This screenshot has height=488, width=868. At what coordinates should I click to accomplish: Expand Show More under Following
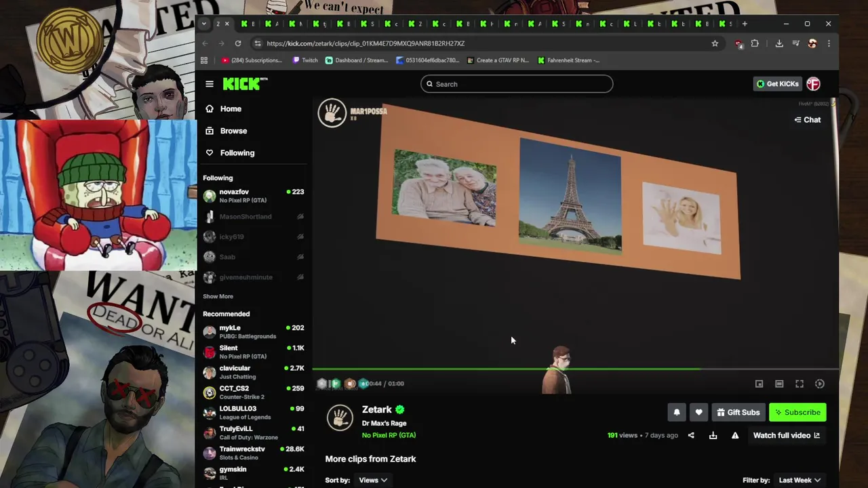tap(218, 296)
